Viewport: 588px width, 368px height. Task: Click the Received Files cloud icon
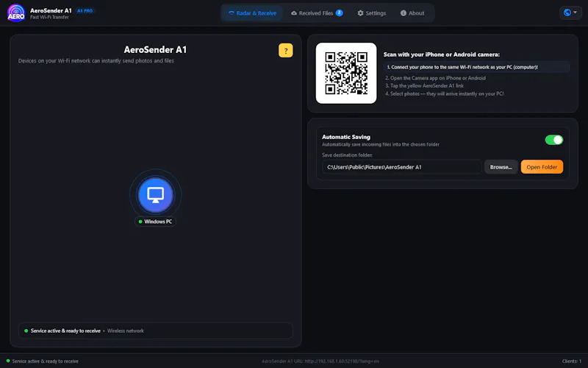point(294,13)
